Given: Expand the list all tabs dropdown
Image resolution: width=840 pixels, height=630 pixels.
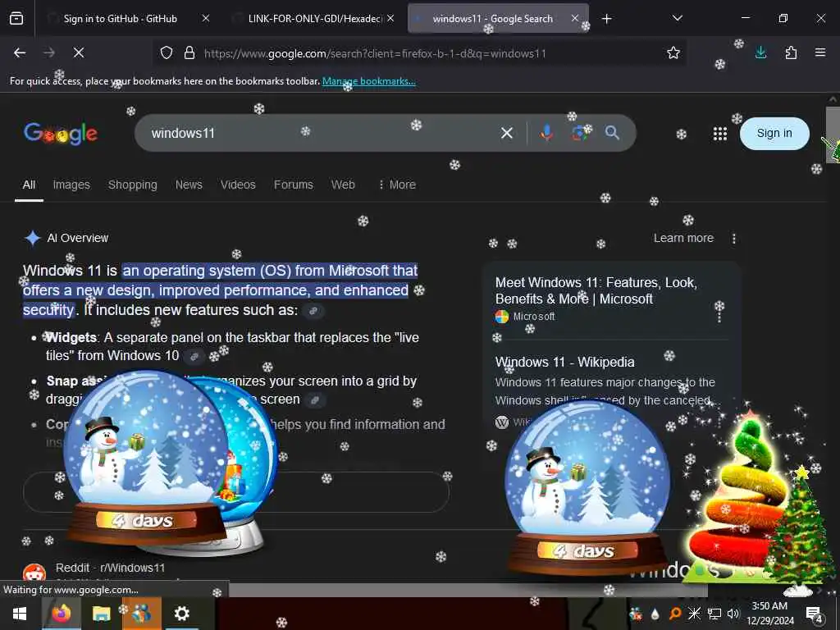Looking at the screenshot, I should tap(677, 19).
